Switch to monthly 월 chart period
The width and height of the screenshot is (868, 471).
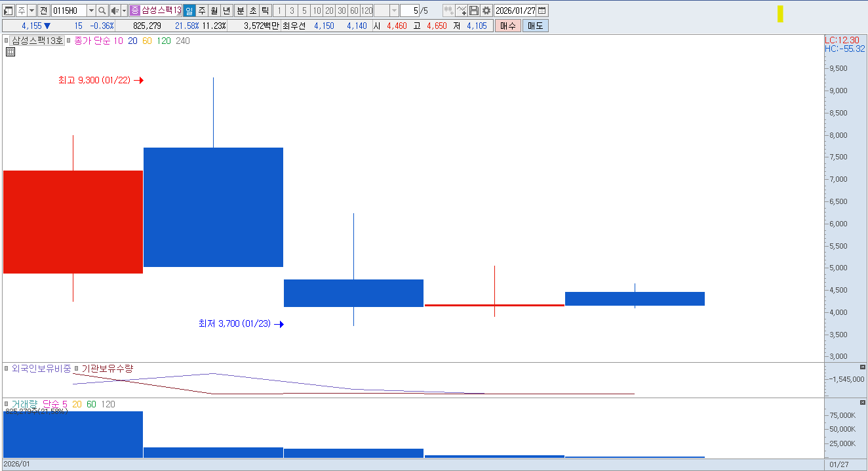[x=214, y=10]
